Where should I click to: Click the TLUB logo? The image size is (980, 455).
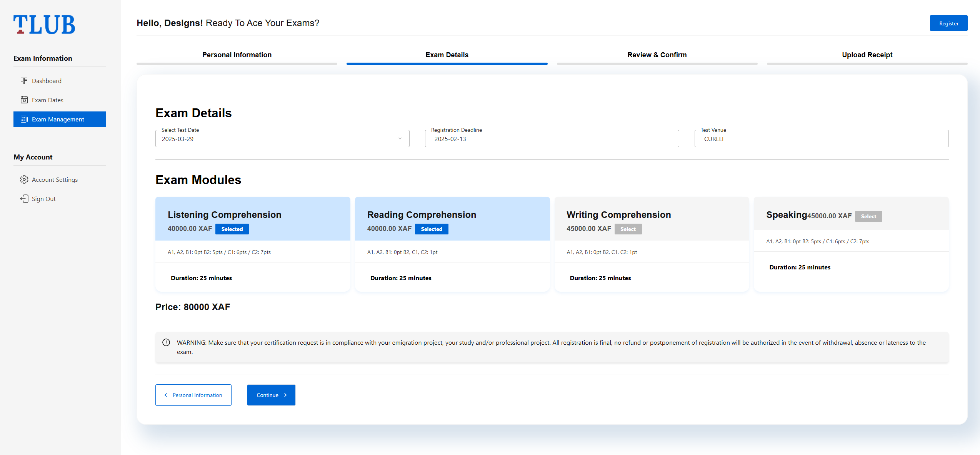tap(44, 25)
